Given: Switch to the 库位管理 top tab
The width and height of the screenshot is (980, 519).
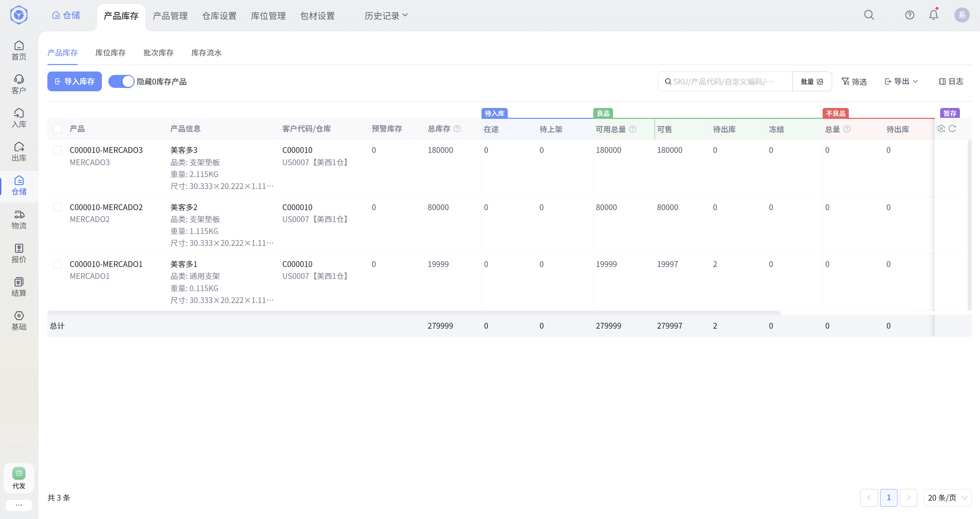Looking at the screenshot, I should click(268, 16).
